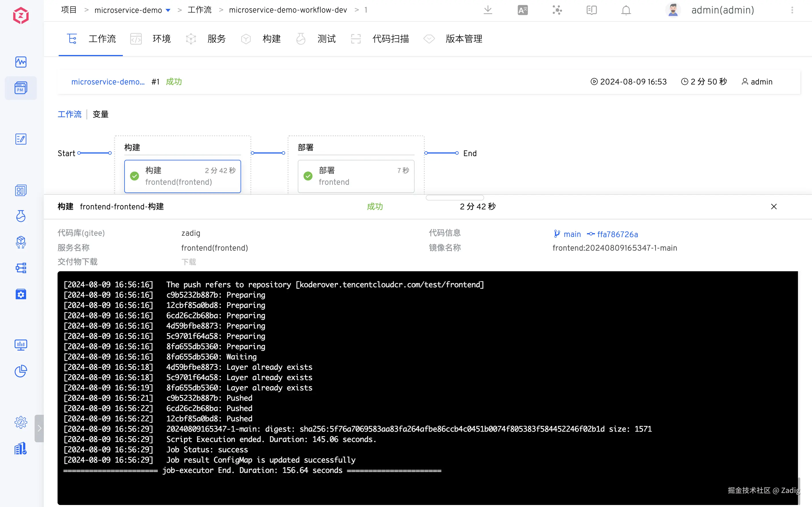Switch to the 环境 tab
812x507 pixels.
[x=161, y=39]
